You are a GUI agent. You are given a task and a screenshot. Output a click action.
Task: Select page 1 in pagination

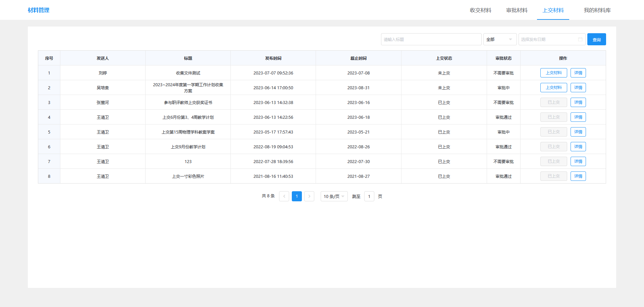297,196
